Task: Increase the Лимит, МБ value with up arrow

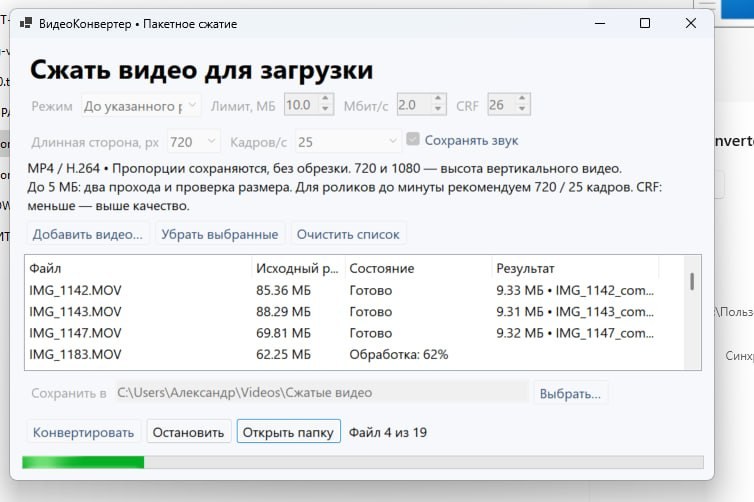Action: tap(325, 99)
